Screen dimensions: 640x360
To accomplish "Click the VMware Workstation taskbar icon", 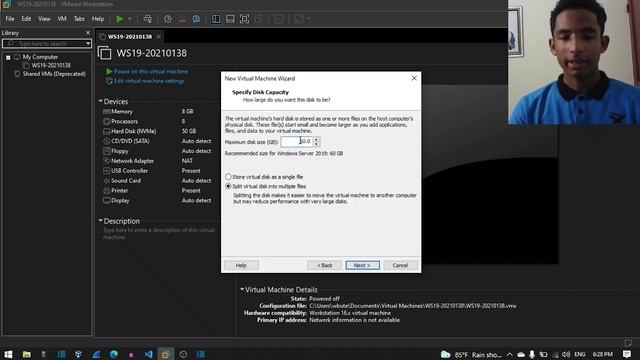I will click(166, 354).
